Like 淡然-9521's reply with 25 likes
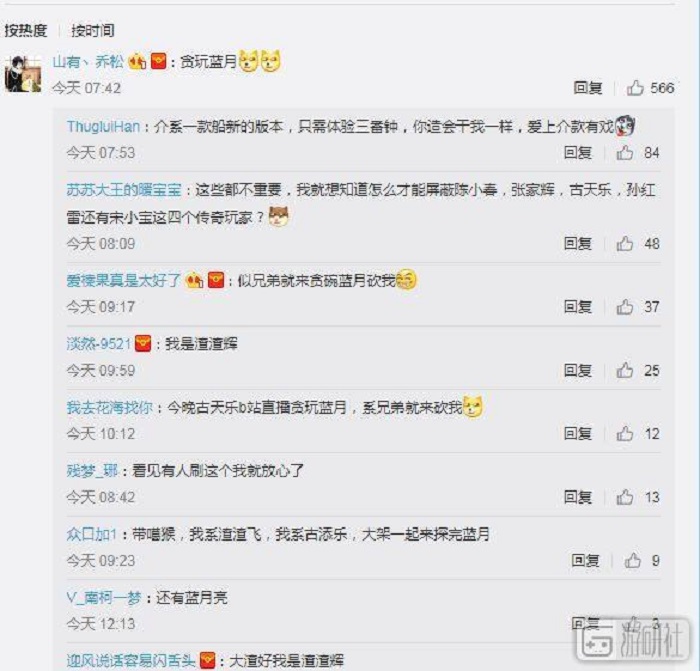Image resolution: width=700 pixels, height=671 pixels. click(625, 370)
